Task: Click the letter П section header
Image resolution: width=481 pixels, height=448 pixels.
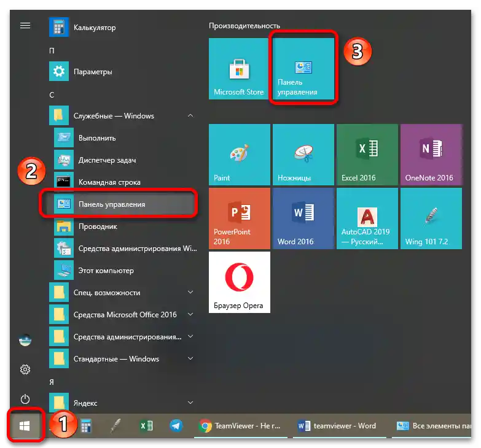Action: coord(52,50)
